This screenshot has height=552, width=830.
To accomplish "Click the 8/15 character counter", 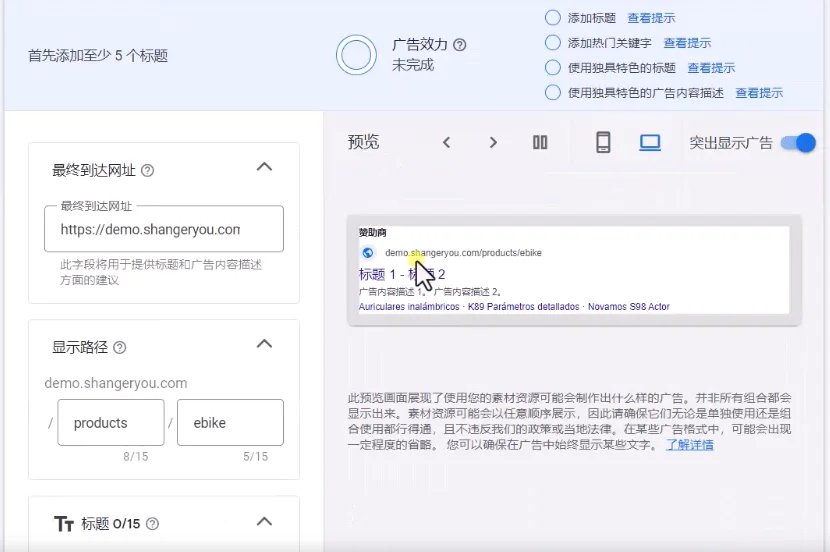I will tap(136, 456).
